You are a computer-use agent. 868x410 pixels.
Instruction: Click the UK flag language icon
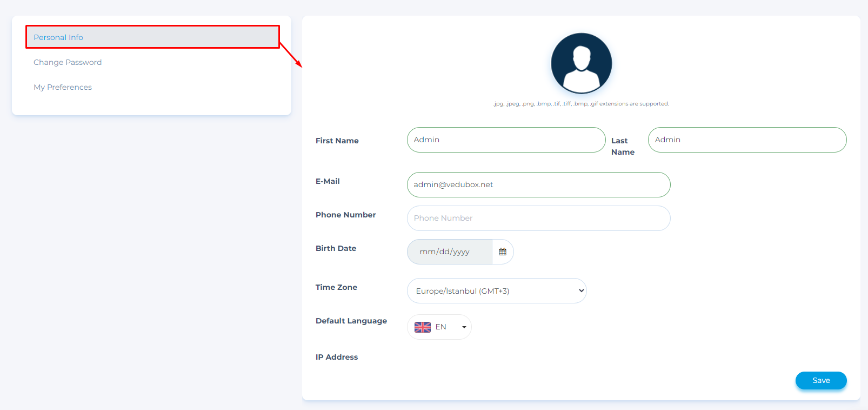coord(422,327)
